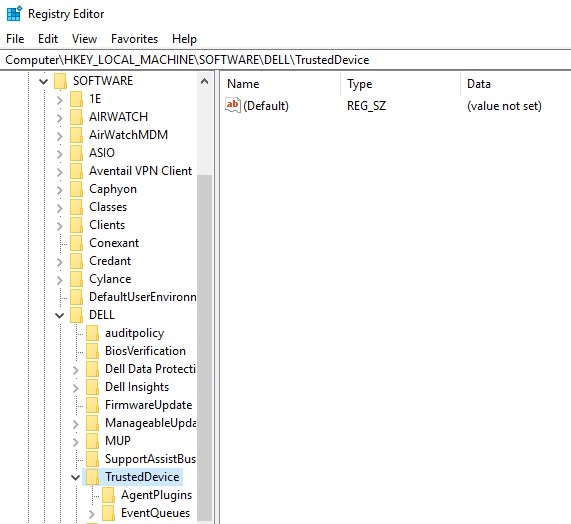The image size is (571, 524).
Task: Click the Registry Editor title bar icon
Action: (14, 14)
